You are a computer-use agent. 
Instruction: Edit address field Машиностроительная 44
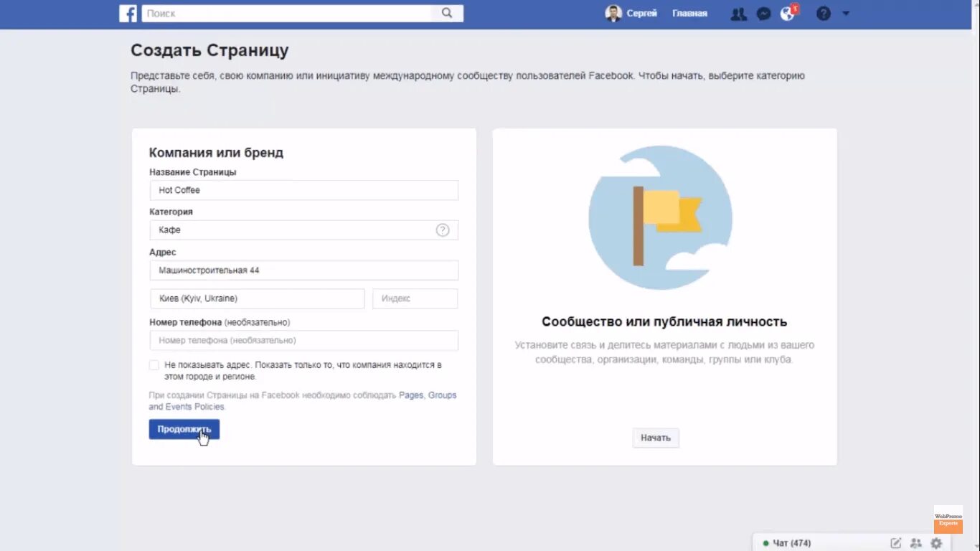click(x=304, y=270)
